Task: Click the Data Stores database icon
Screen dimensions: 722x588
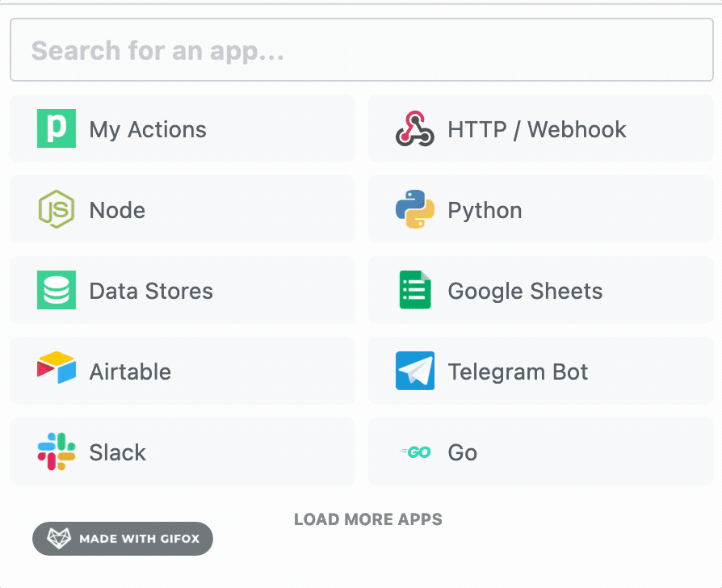Action: coord(57,290)
